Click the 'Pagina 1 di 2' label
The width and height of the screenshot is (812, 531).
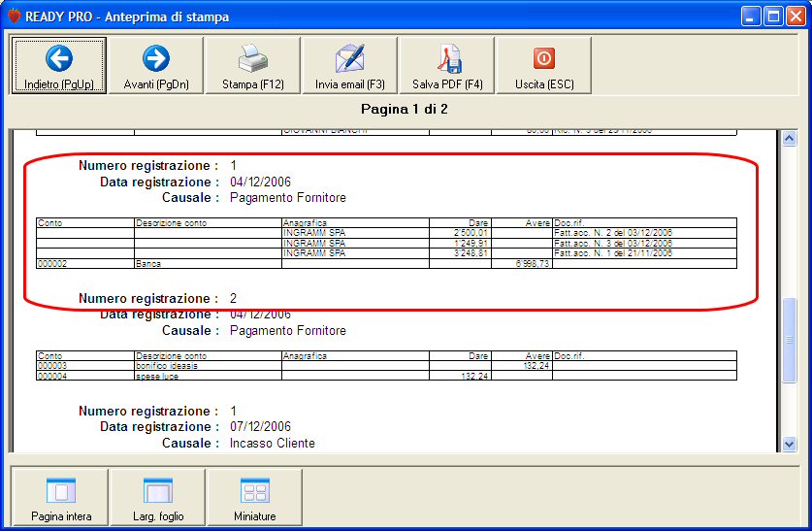point(404,110)
